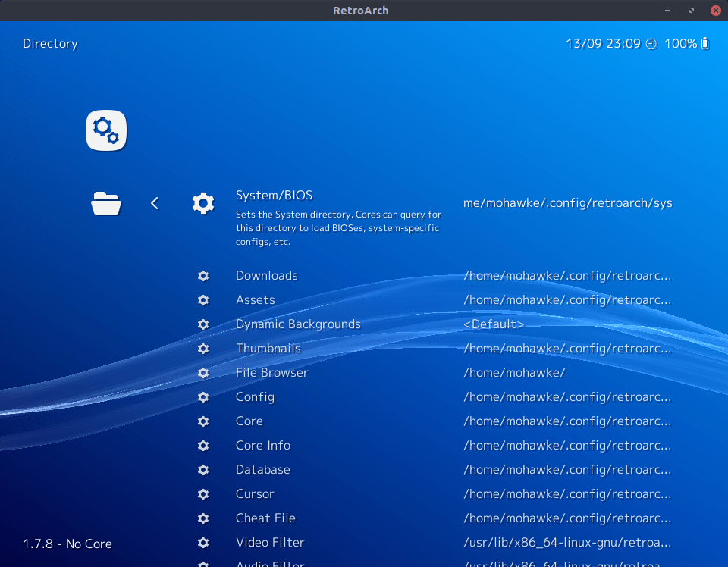
Task: Open the Database directory setting
Action: (262, 470)
